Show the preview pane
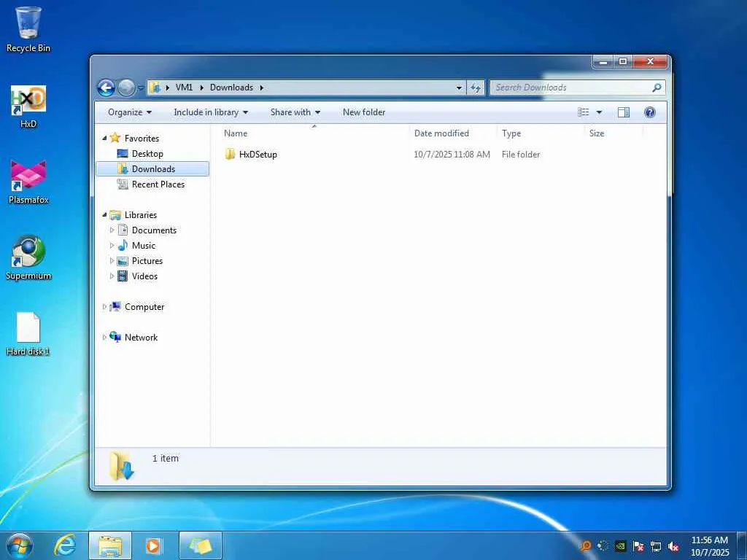747x560 pixels. click(x=623, y=112)
